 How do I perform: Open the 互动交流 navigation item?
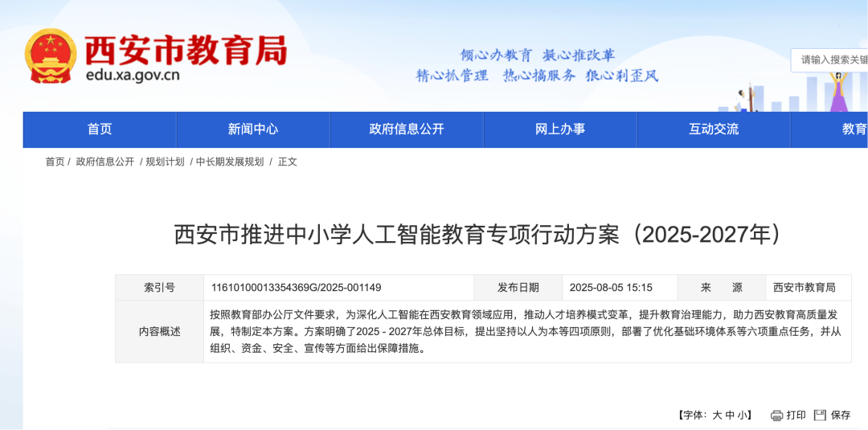(x=714, y=129)
